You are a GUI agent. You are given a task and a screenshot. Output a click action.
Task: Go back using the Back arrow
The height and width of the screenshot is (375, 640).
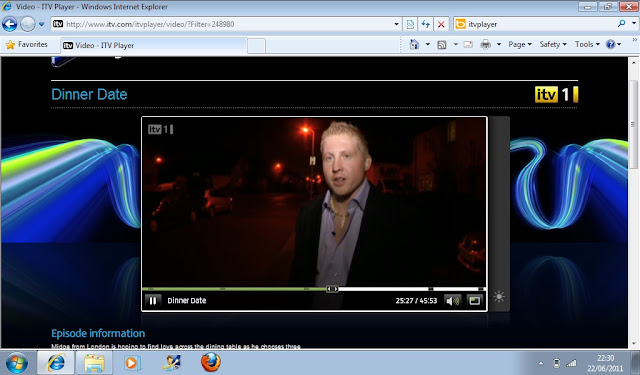tap(9, 24)
